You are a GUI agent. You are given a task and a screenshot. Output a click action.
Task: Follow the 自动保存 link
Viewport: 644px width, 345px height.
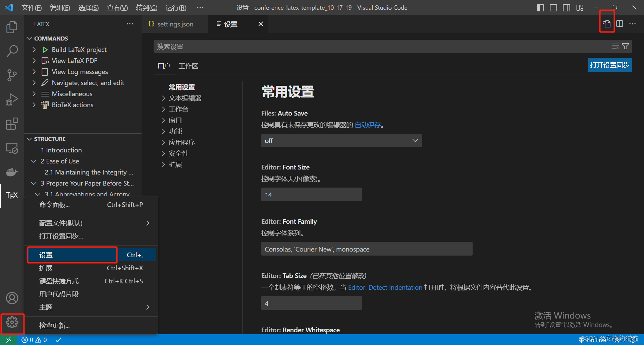(368, 125)
